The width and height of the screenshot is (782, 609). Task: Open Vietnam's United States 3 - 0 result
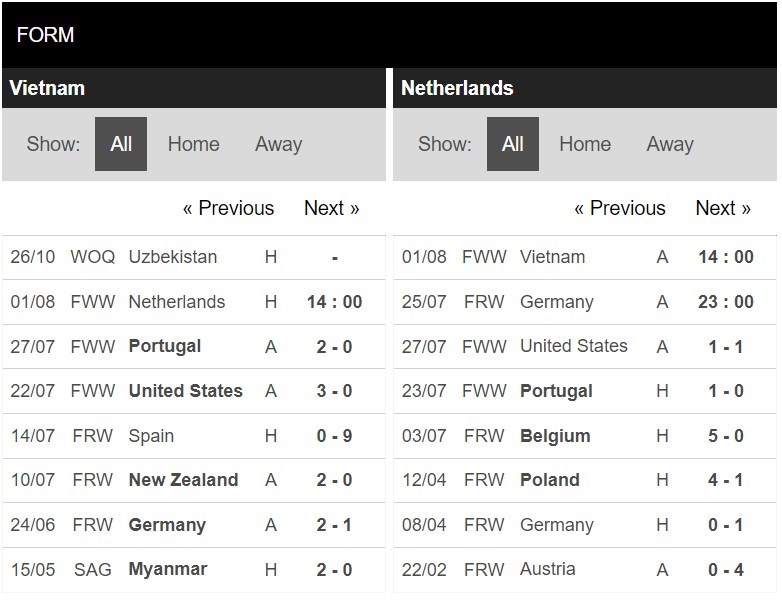[x=194, y=391]
